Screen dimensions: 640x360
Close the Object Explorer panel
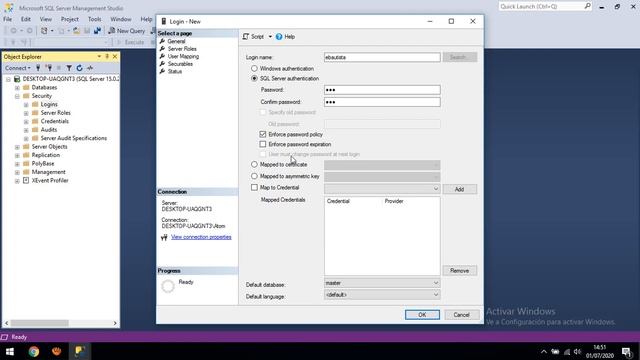coord(115,57)
